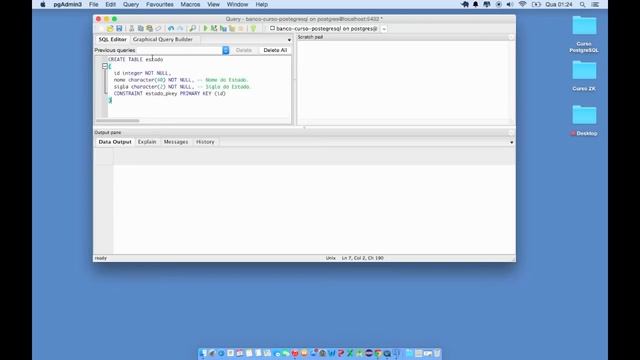Open the File menu

(x=93, y=4)
